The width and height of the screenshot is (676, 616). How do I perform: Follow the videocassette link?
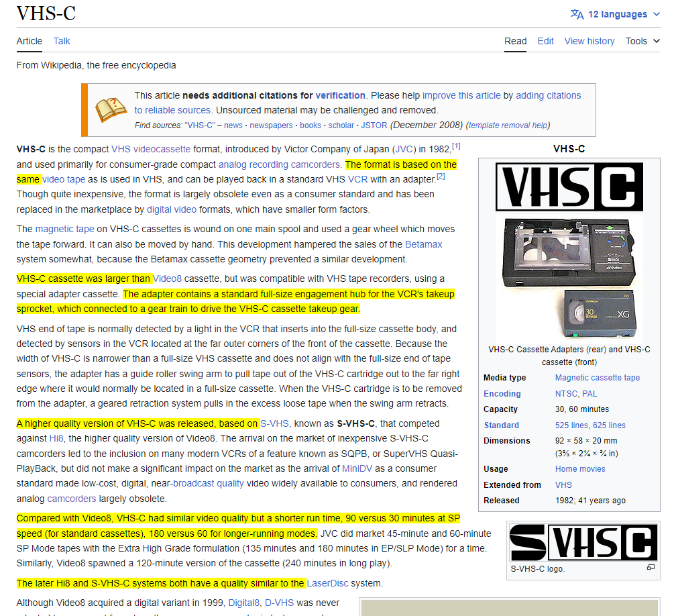click(162, 149)
